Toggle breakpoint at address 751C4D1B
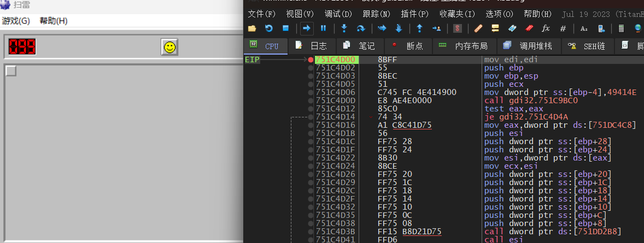 tap(311, 133)
